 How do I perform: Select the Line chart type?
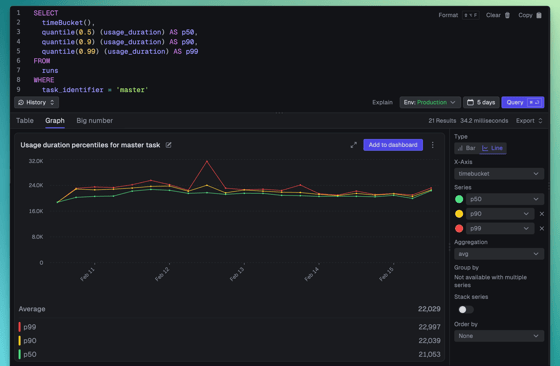[492, 148]
